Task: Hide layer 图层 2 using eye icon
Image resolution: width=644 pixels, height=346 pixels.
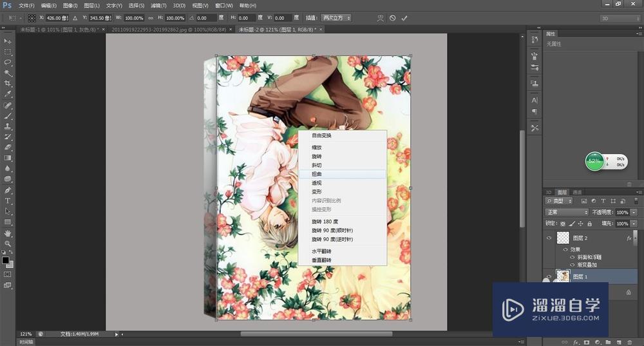Action: tap(549, 238)
